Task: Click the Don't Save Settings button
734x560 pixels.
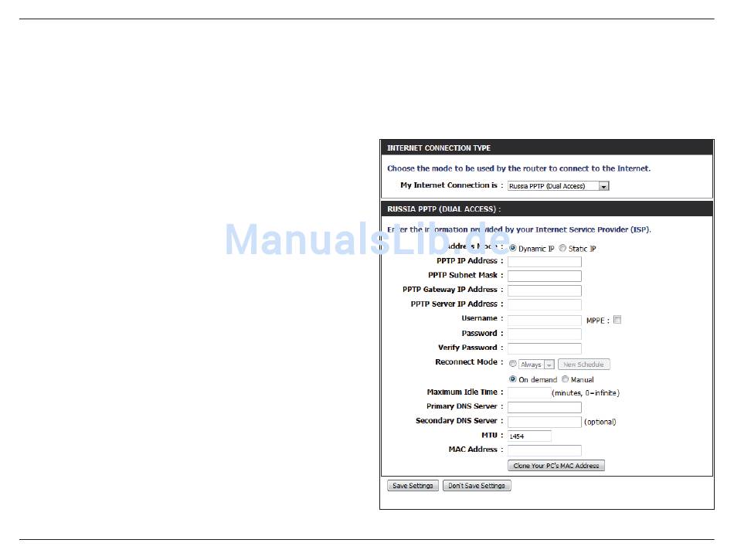Action: (x=477, y=486)
